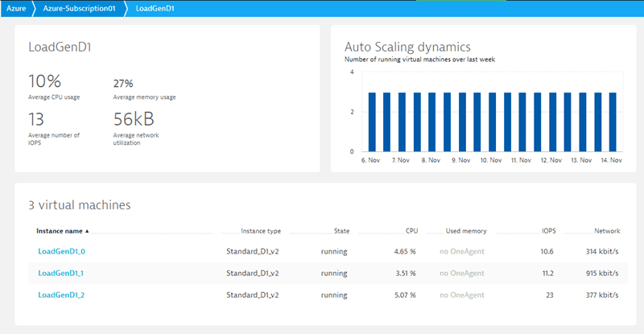Click the Instance name sort arrow
Screen dimensions: 644x334
(x=87, y=231)
